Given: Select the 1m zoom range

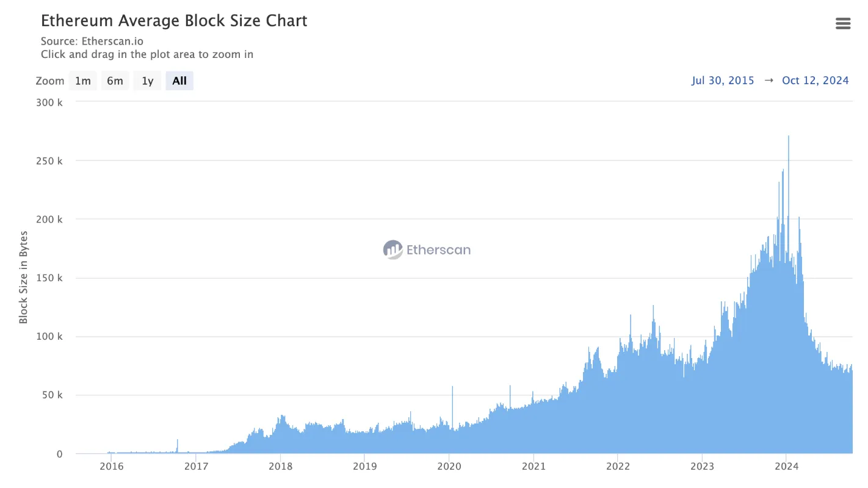Looking at the screenshot, I should (82, 80).
